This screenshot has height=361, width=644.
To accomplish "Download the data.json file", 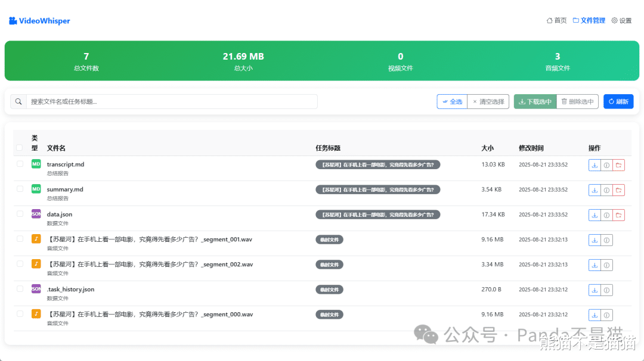I will pos(595,216).
